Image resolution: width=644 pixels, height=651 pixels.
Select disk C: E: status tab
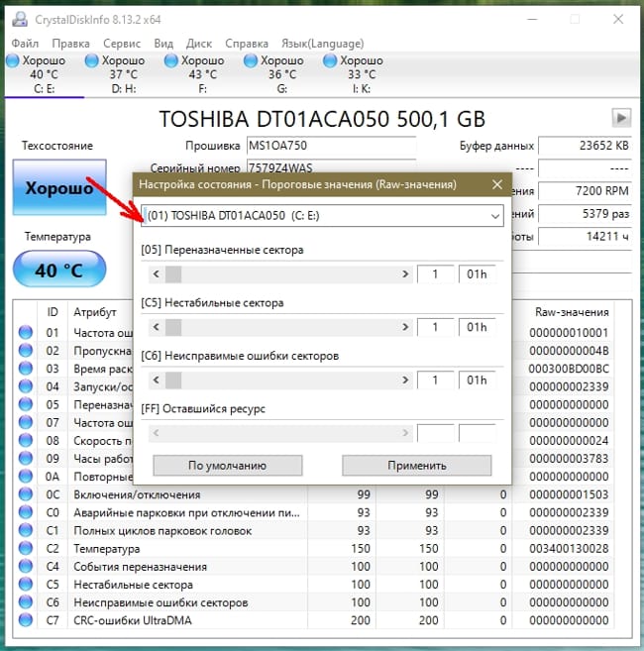[x=44, y=74]
